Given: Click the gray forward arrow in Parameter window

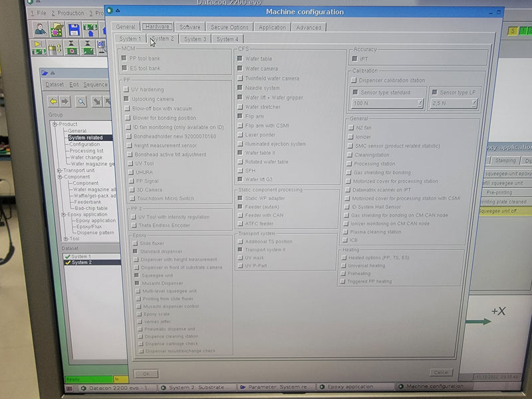Looking at the screenshot, I should coord(65,101).
